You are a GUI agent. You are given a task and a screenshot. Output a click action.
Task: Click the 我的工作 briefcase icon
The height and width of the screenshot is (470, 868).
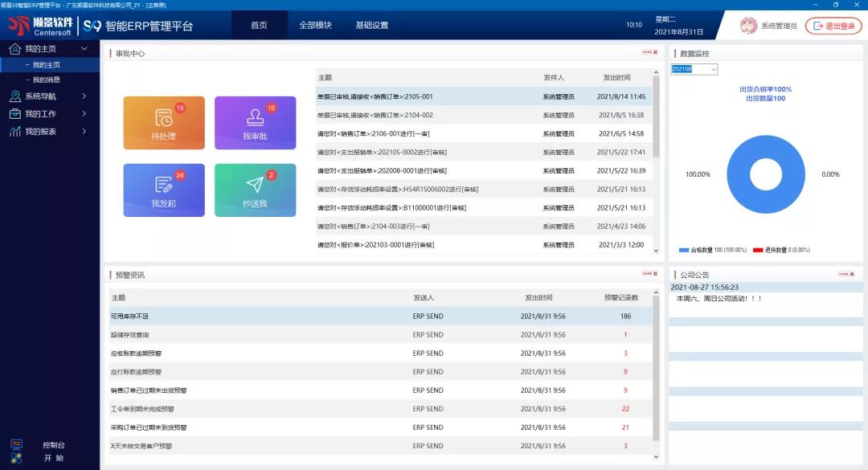coord(15,114)
